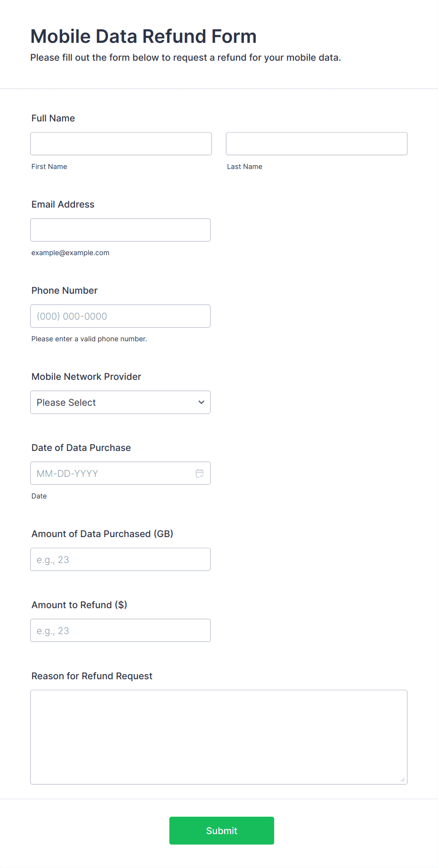Click inside Reason for Refund Request textarea
The height and width of the screenshot is (868, 438).
click(219, 737)
